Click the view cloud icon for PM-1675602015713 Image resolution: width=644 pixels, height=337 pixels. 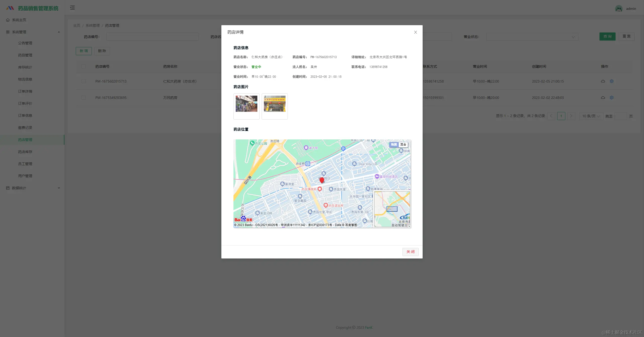603,81
